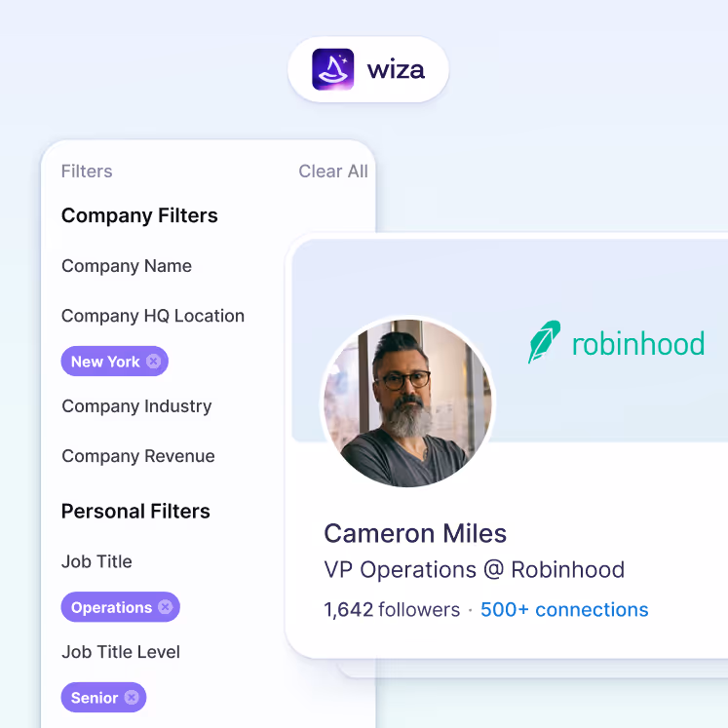Screen dimensions: 728x728
Task: Expand the Company Industry filter
Action: 136,406
